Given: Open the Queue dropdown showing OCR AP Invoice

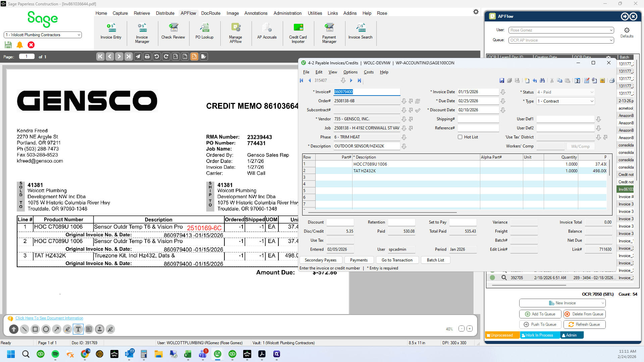Looking at the screenshot, I should pyautogui.click(x=561, y=40).
